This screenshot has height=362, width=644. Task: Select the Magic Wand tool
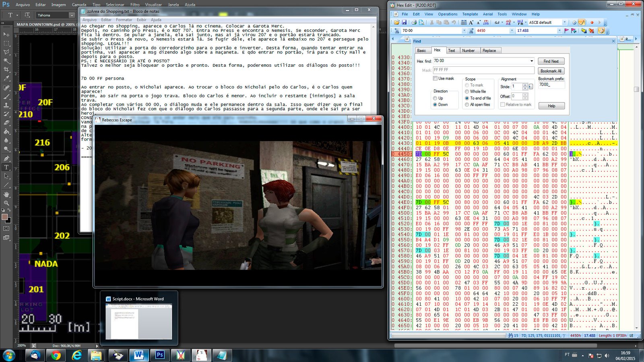(6, 61)
